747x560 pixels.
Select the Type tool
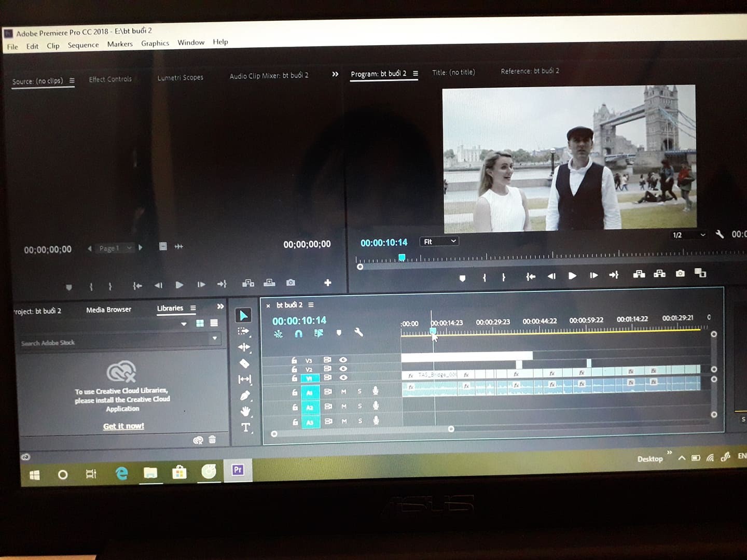[x=246, y=427]
